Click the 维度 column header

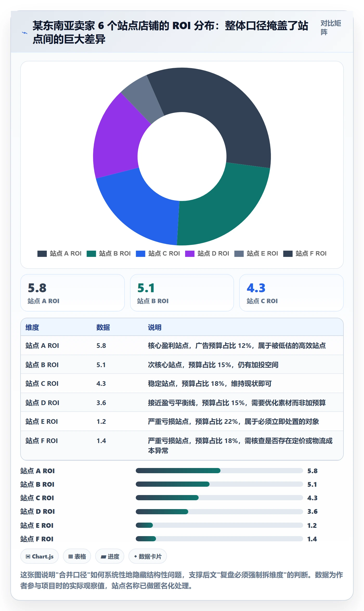pyautogui.click(x=32, y=327)
